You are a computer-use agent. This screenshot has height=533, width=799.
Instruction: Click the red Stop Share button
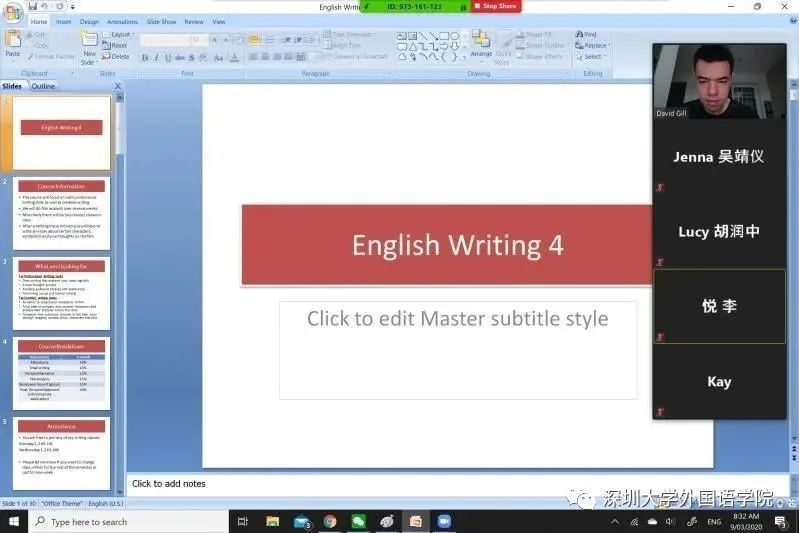coord(497,6)
